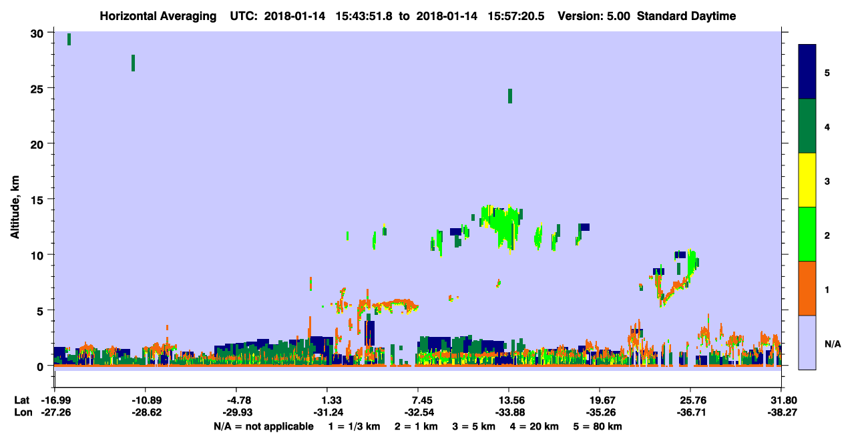Click the colorbar label 2
The image size is (868, 445).
[827, 235]
